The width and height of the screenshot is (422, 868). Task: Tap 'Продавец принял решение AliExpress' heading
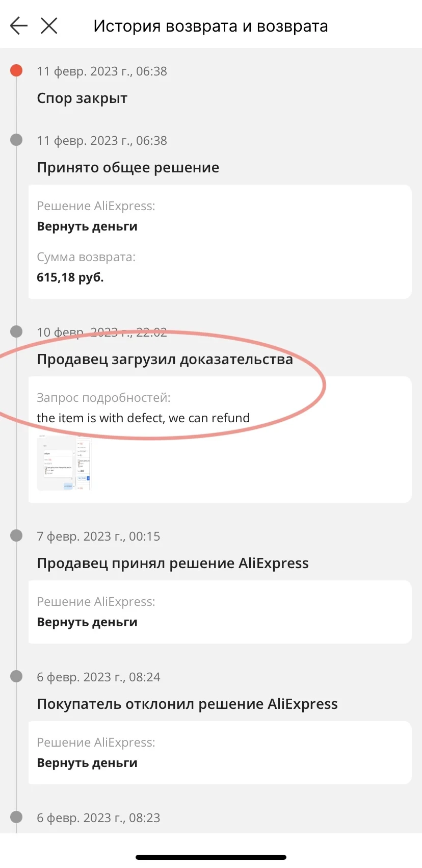173,563
